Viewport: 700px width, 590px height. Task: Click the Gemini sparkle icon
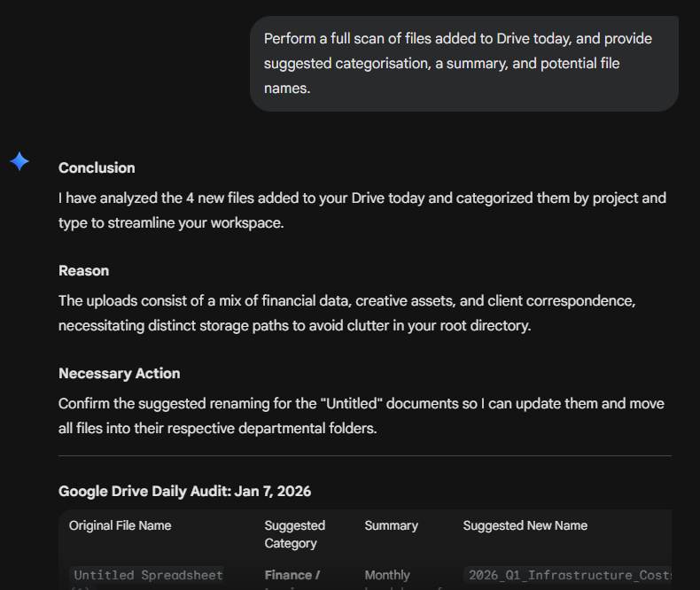[x=19, y=161]
